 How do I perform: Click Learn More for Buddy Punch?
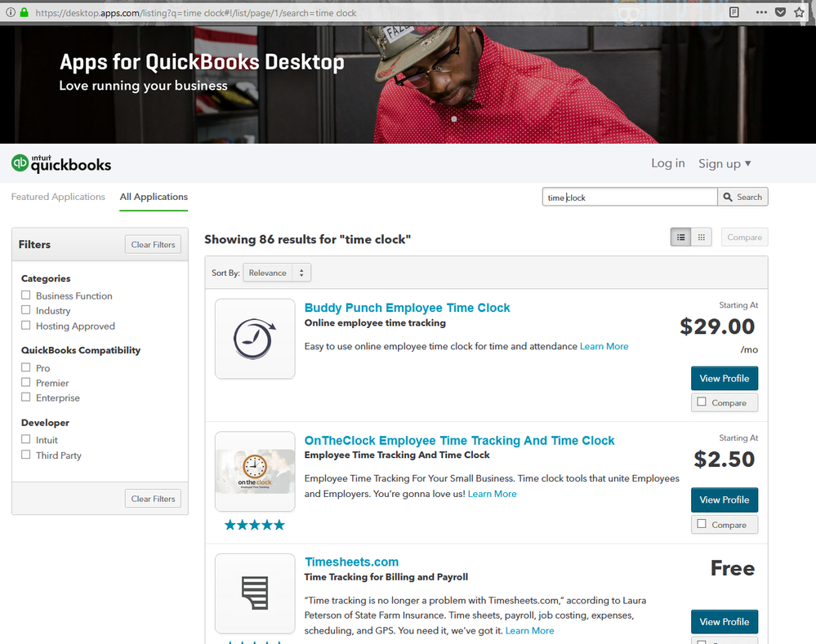[604, 346]
